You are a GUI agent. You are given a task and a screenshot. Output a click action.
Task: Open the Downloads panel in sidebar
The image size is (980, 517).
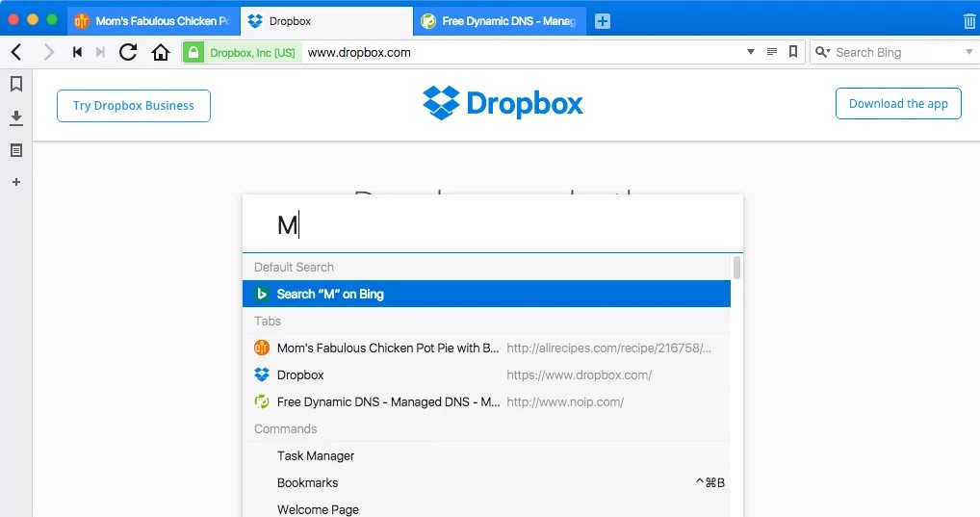pyautogui.click(x=16, y=117)
